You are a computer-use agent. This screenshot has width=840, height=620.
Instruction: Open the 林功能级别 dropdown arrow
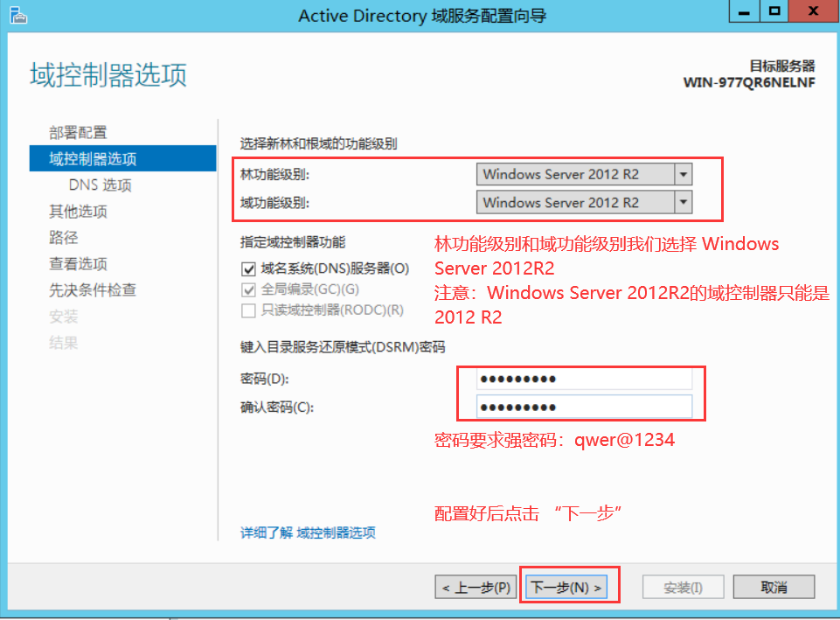[x=683, y=175]
